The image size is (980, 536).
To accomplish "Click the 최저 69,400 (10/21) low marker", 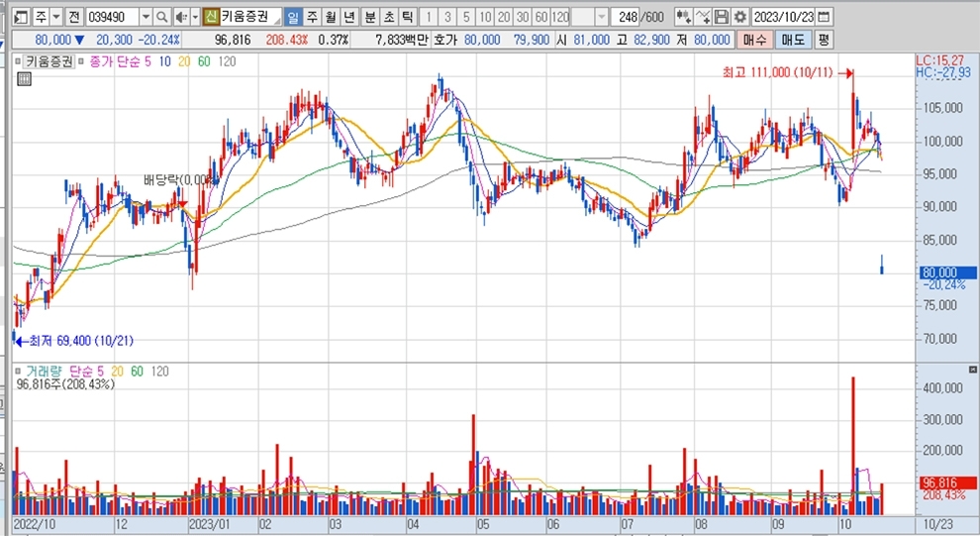I will click(x=81, y=341).
